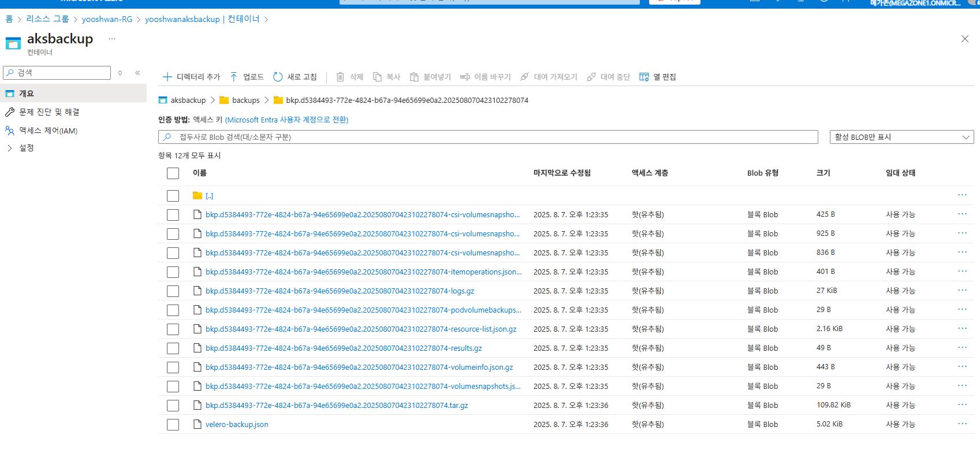The image size is (980, 464).
Task: Click the blob prefix search field
Action: tap(488, 137)
